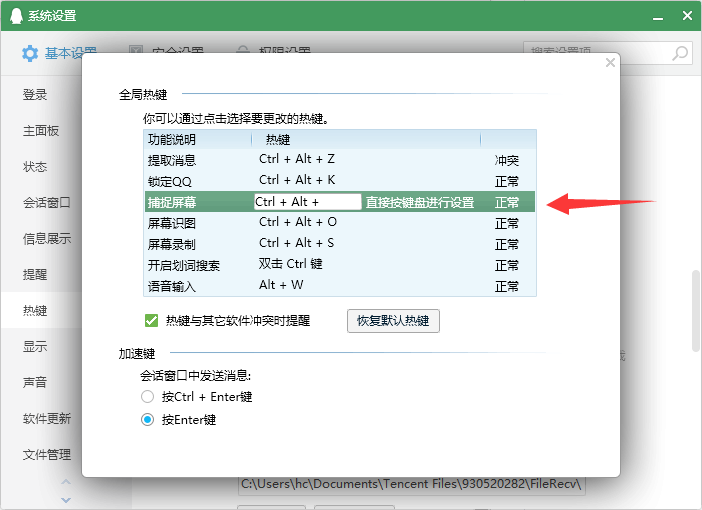The height and width of the screenshot is (510, 702).
Task: Select the 语音输入 hotkey row
Action: pos(340,286)
